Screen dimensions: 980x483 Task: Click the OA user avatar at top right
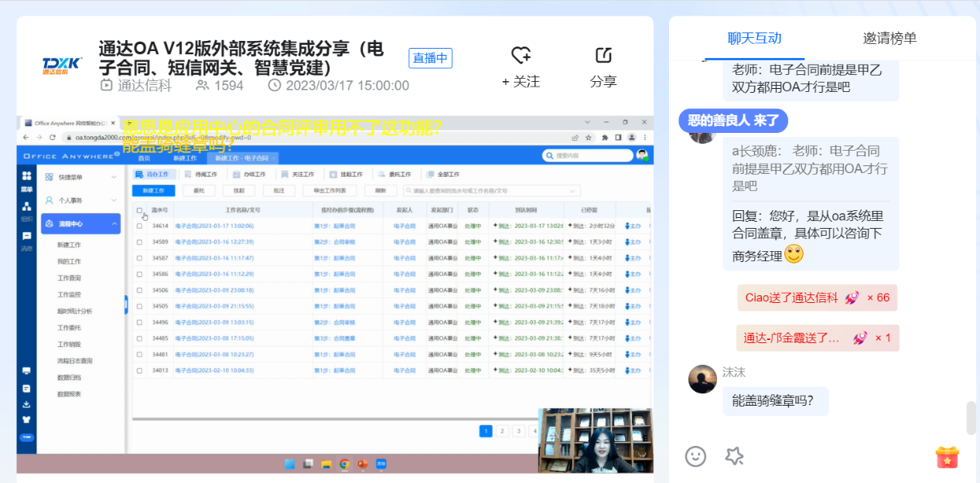pyautogui.click(x=642, y=155)
